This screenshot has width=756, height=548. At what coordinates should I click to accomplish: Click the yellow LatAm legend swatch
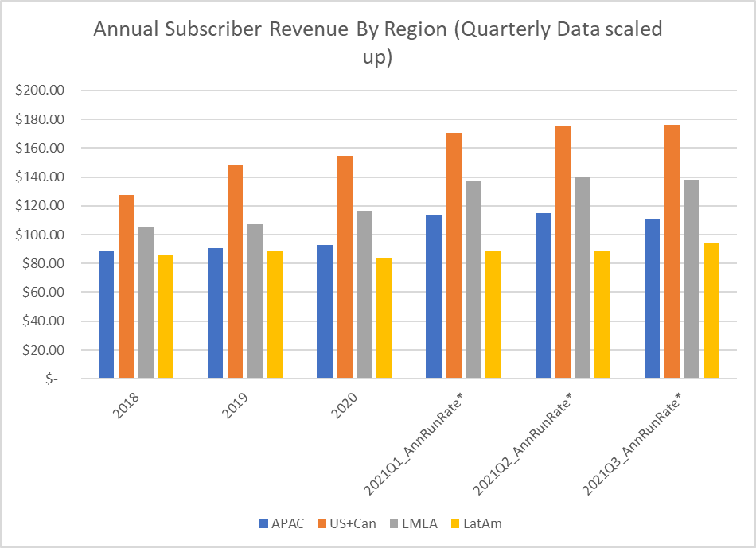coord(458,523)
